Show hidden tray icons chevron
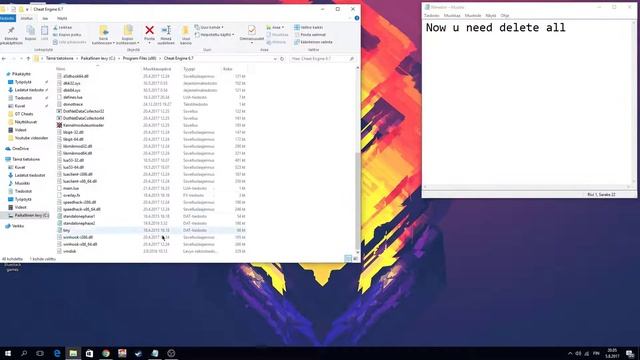Image resolution: width=640 pixels, height=360 pixels. click(x=570, y=353)
